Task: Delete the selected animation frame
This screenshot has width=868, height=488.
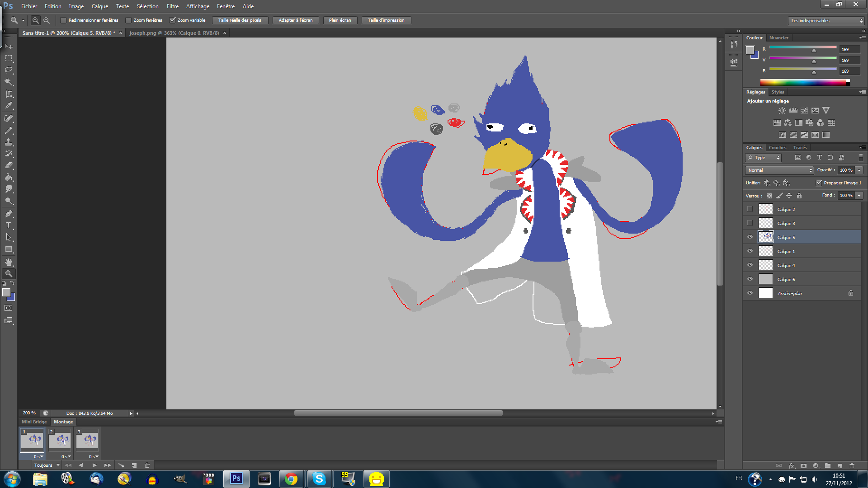Action: (147, 465)
